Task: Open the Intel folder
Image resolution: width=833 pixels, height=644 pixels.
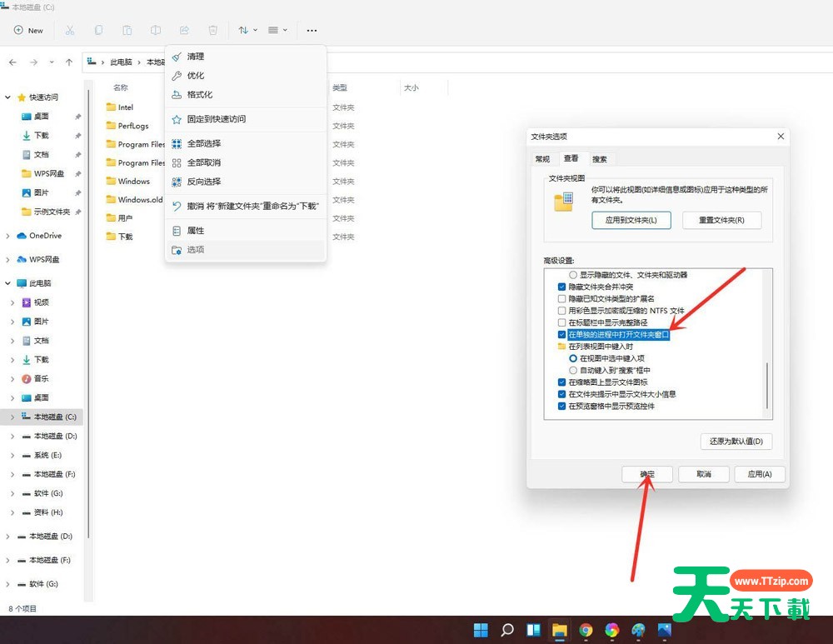Action: click(125, 107)
